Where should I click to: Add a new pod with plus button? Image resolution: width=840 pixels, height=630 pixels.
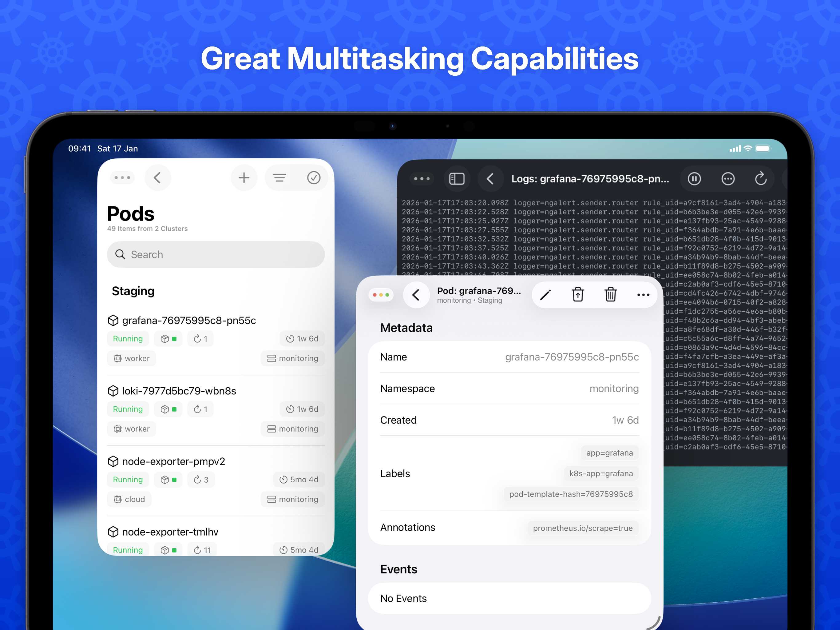pyautogui.click(x=244, y=178)
